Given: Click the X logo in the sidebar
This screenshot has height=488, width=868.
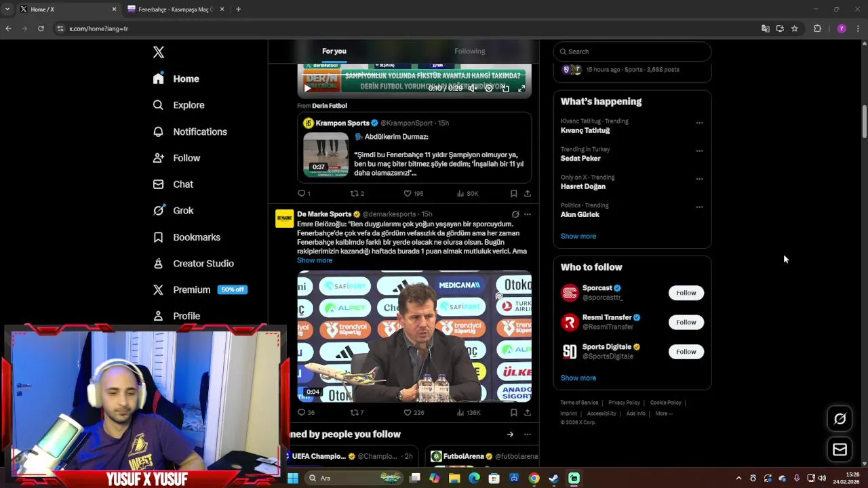Looking at the screenshot, I should point(158,52).
